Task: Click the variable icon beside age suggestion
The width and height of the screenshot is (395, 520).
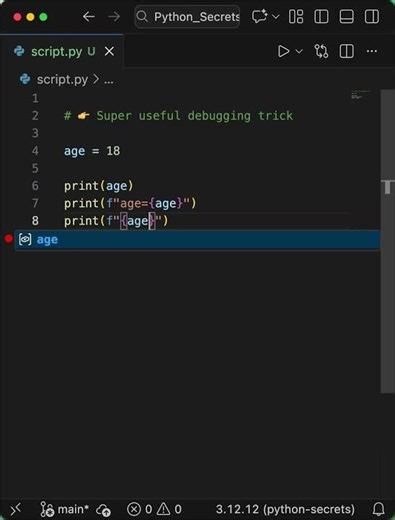Action: (x=25, y=239)
